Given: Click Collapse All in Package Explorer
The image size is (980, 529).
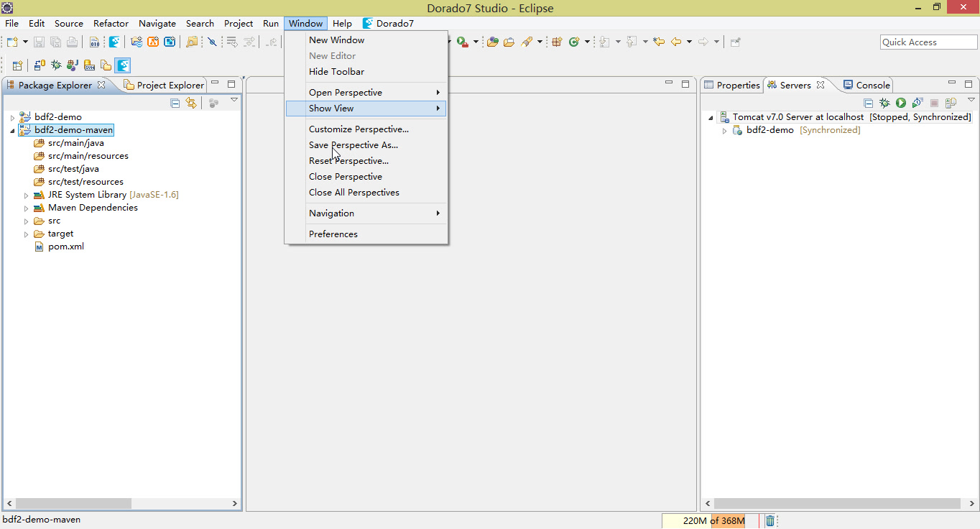Looking at the screenshot, I should tap(175, 103).
